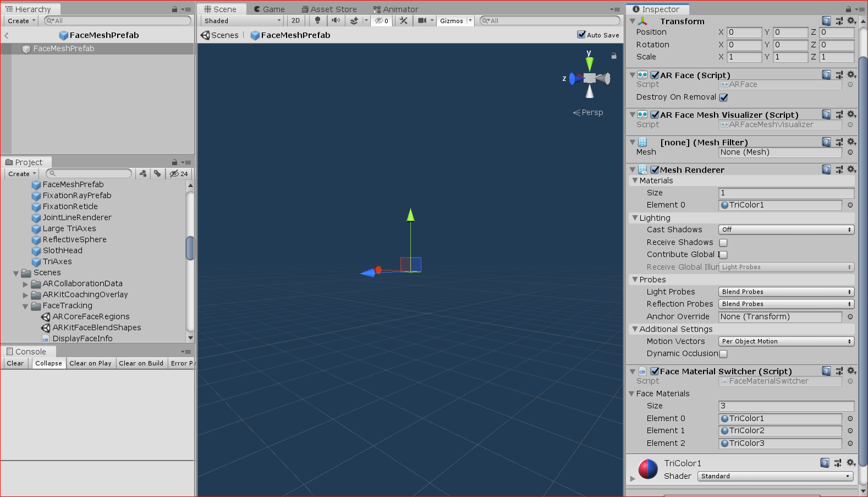
Task: Open the Project panel options menu icon
Action: pos(186,162)
